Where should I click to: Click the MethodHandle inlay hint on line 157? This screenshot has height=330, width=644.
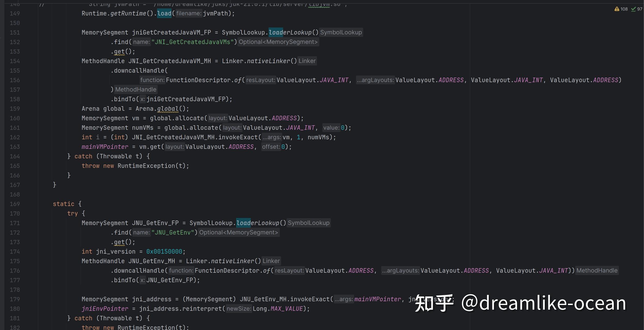point(136,89)
